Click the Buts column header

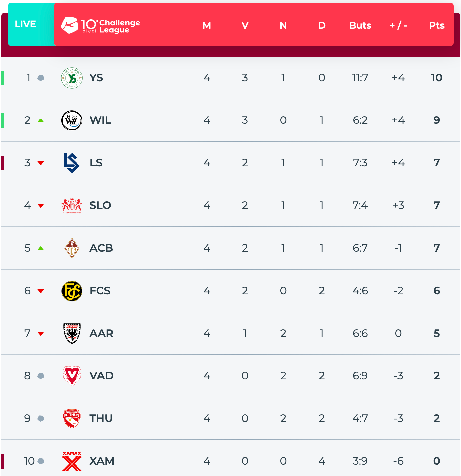click(360, 25)
